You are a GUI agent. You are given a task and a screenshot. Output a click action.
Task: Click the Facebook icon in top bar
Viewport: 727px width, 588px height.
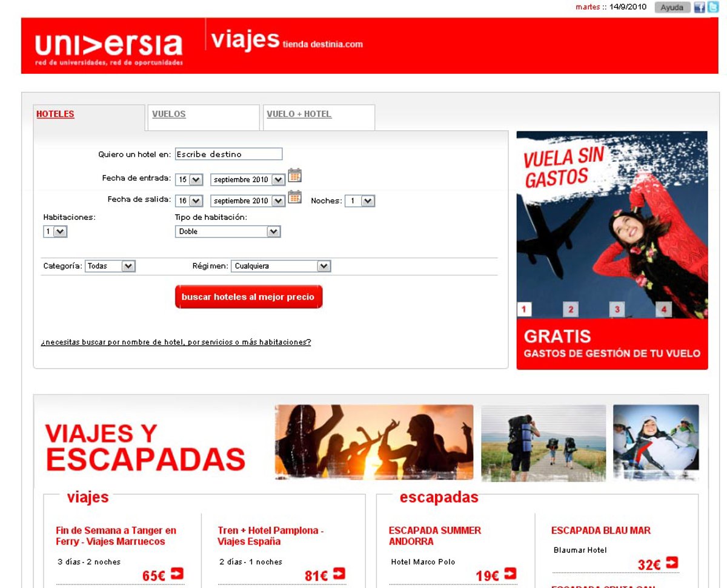[x=699, y=7]
